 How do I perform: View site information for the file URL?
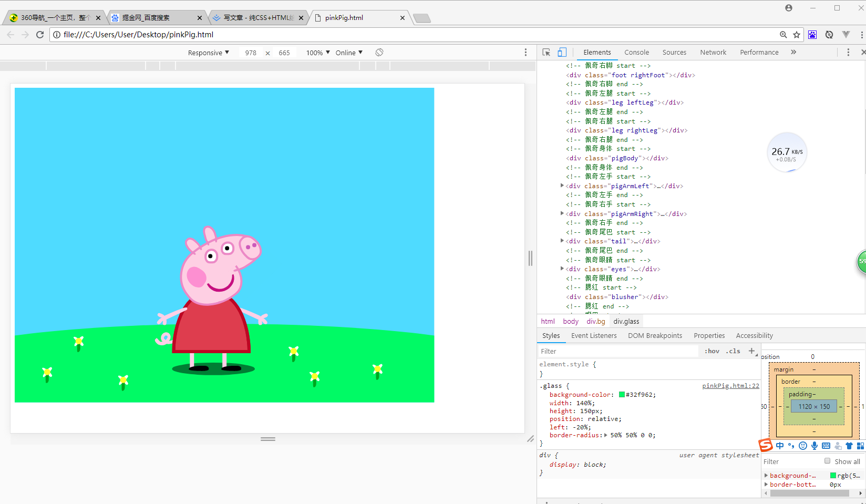pos(57,35)
